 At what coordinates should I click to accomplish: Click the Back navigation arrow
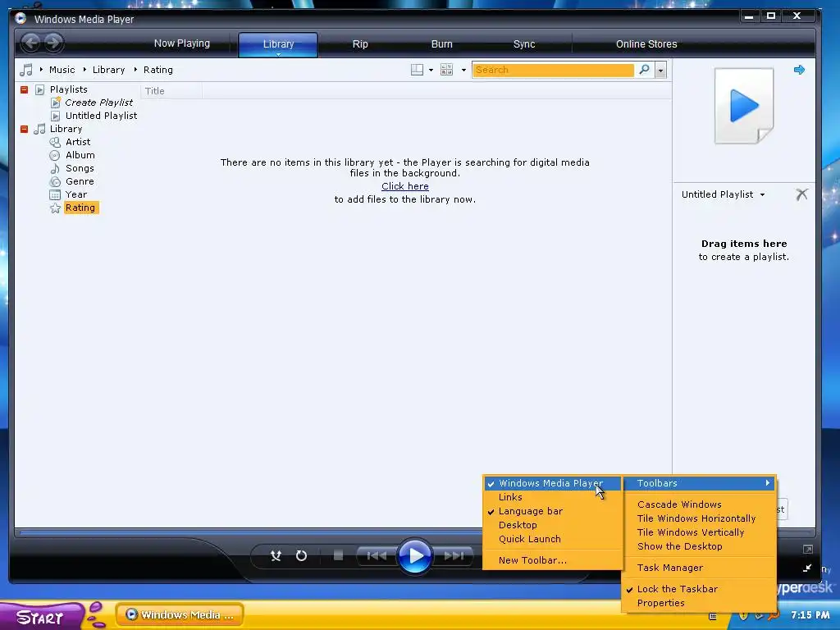[31, 43]
